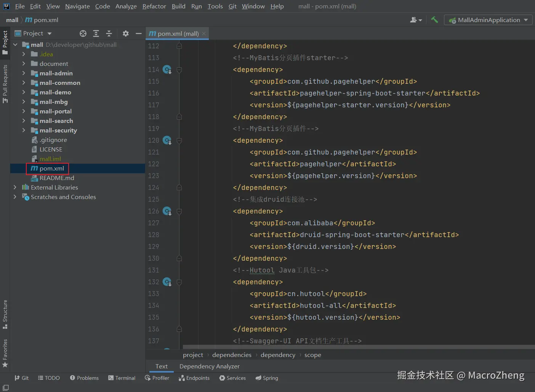Screen dimensions: 535x392
Task: Click the locate-in-project target icon
Action: pyautogui.click(x=83, y=33)
